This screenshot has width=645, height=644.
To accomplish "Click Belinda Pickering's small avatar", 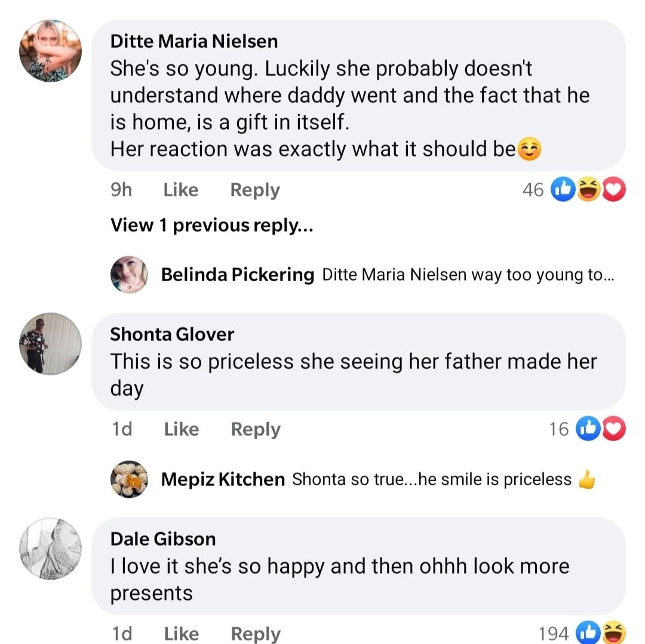I will [x=129, y=275].
